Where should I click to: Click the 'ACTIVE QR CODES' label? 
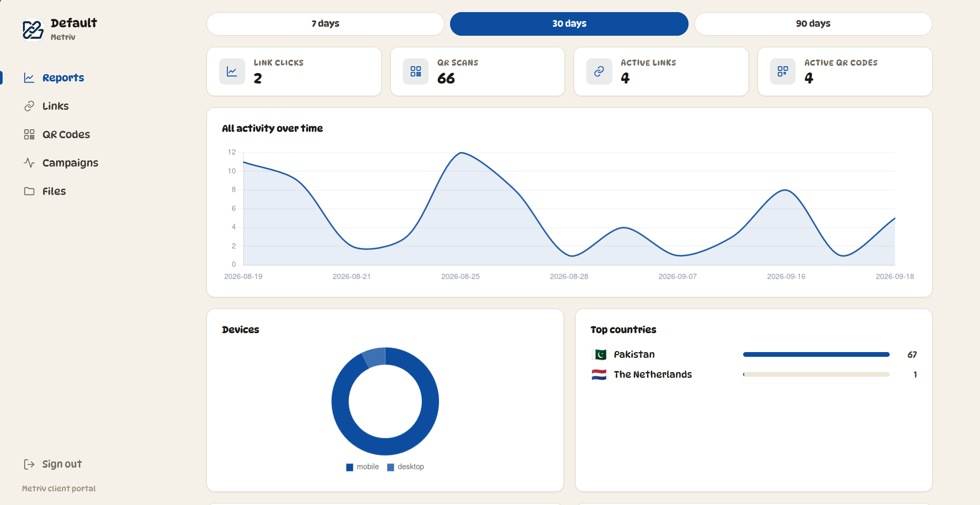(841, 63)
